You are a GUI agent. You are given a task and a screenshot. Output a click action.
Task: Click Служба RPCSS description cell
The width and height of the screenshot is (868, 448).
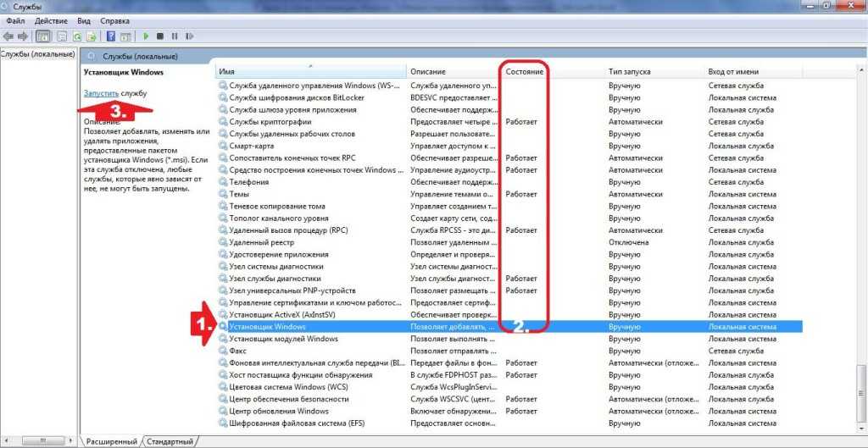coord(453,230)
